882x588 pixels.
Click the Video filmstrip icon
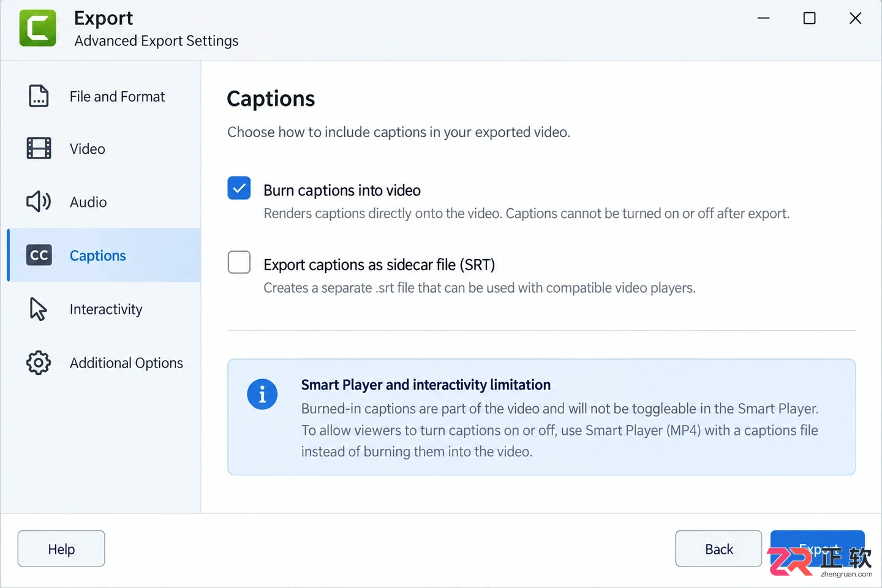(39, 148)
